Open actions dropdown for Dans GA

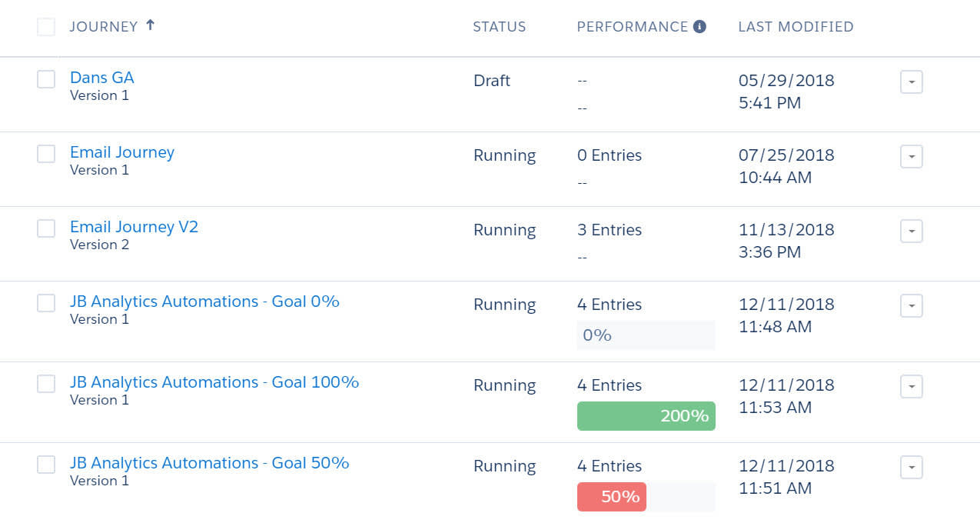[x=912, y=82]
